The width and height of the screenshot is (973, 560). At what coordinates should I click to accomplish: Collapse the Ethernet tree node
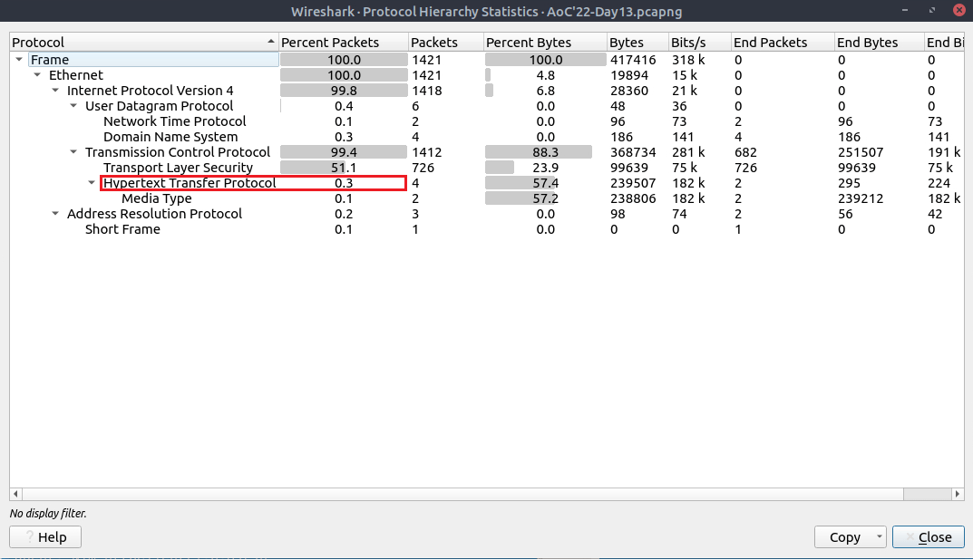37,75
